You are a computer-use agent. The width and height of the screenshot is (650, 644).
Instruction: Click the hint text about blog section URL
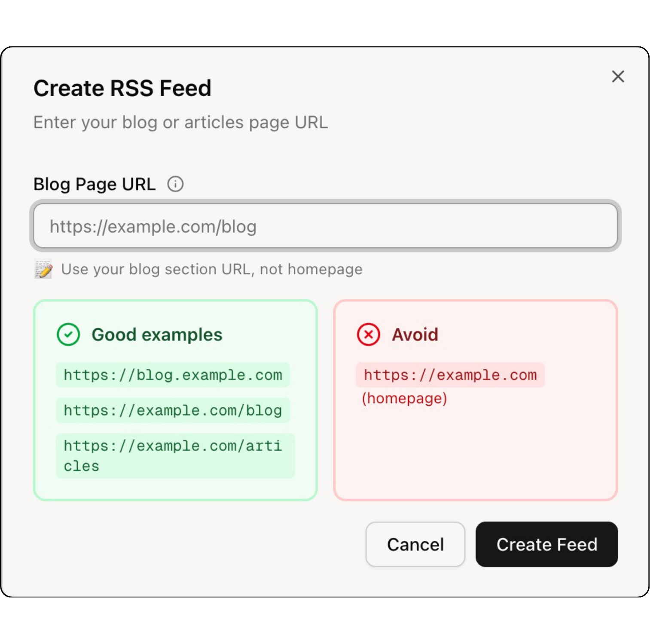tap(212, 269)
